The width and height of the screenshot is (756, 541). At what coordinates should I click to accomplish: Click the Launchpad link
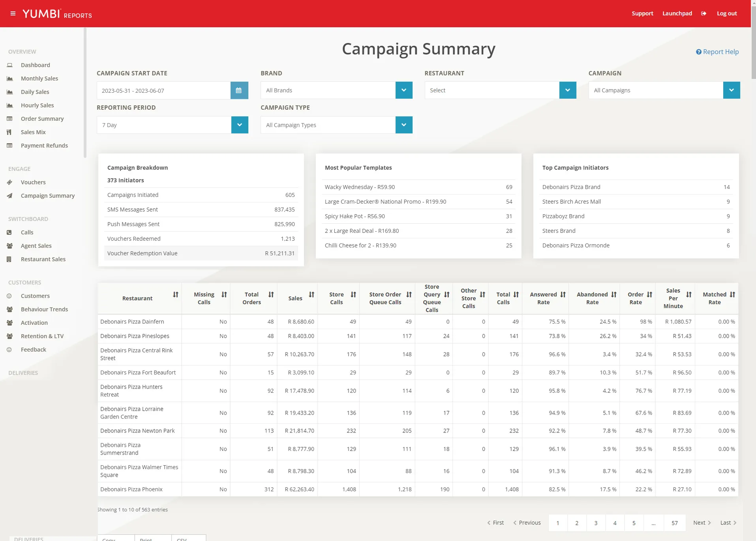[677, 13]
